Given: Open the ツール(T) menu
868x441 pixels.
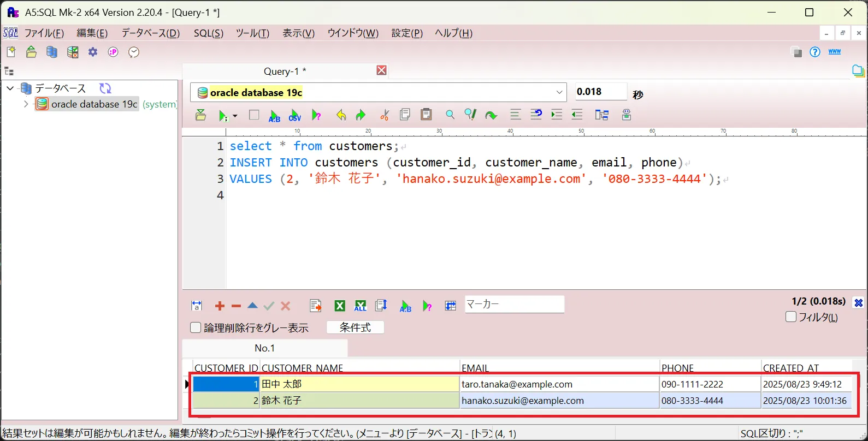Looking at the screenshot, I should tap(252, 33).
